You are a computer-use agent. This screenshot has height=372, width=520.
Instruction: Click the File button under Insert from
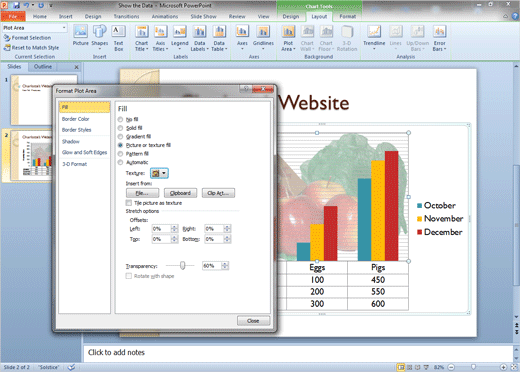142,193
